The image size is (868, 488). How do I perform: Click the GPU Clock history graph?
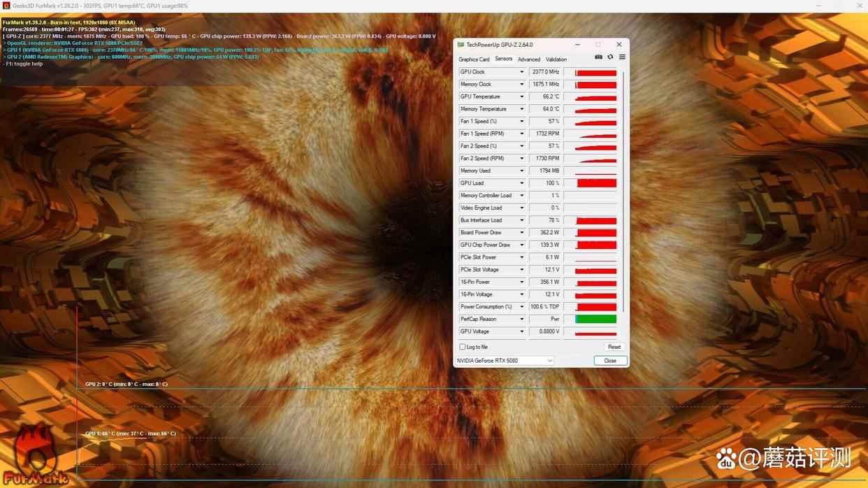click(x=590, y=72)
